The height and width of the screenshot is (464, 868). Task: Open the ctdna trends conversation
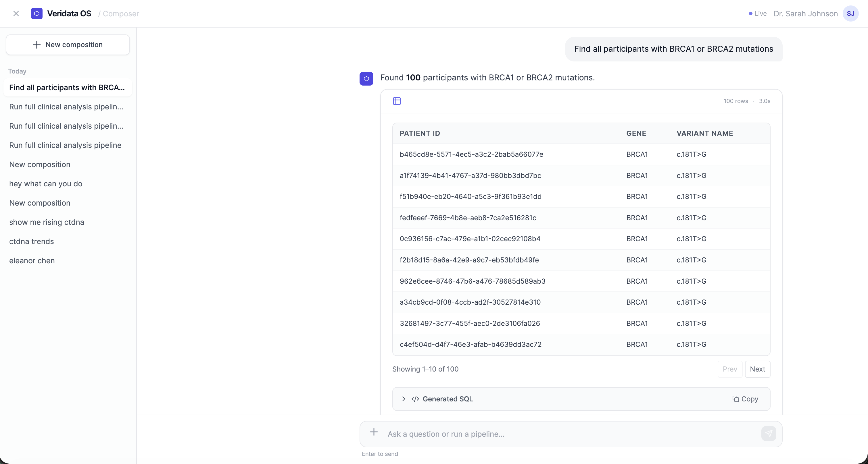pos(32,241)
